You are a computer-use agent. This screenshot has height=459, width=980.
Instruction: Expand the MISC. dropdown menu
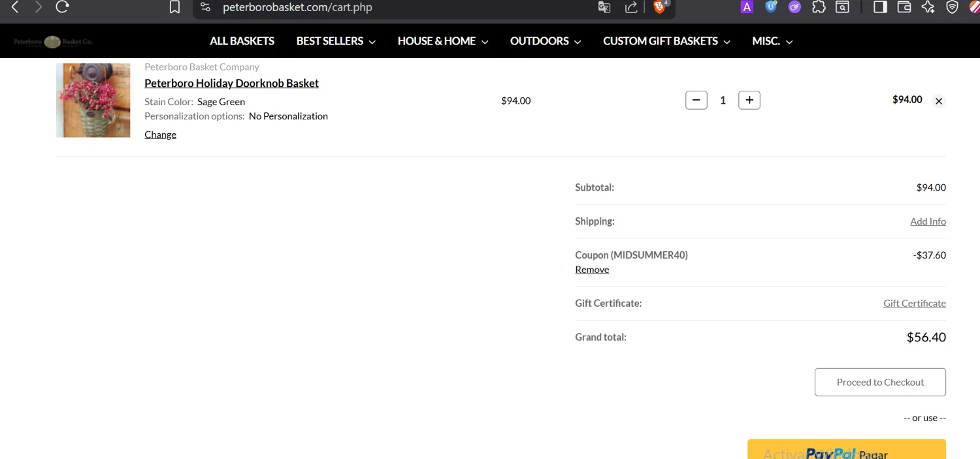[x=772, y=41]
